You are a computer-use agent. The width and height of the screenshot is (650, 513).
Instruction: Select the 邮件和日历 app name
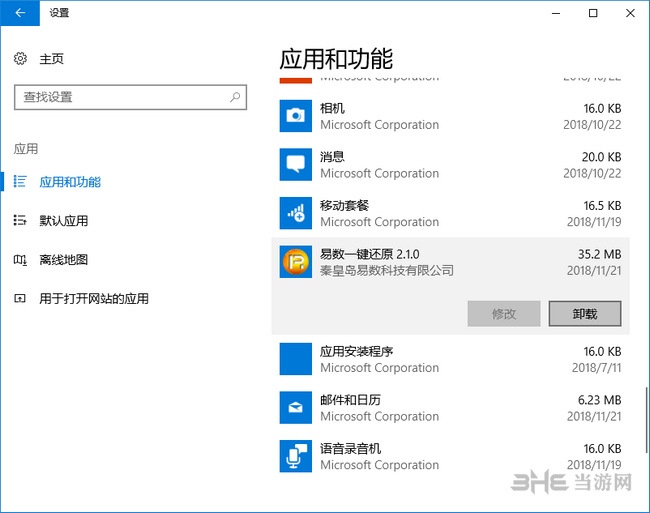point(350,399)
